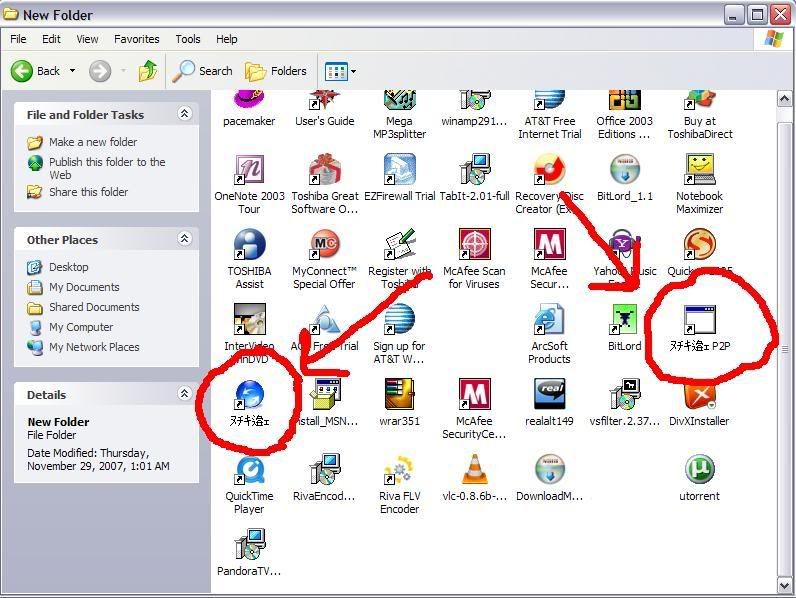Screen dimensions: 796x598
Task: Open the Notebook Maximizer shortcut
Action: [x=700, y=169]
